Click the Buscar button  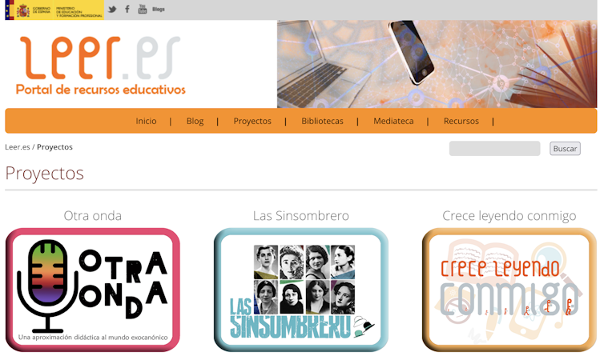click(x=565, y=149)
